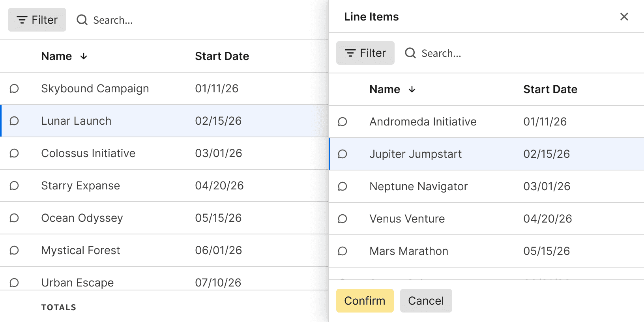Viewport: 644px width, 322px height.
Task: Click comment icon next to Mars Marathon
Action: coord(343,251)
